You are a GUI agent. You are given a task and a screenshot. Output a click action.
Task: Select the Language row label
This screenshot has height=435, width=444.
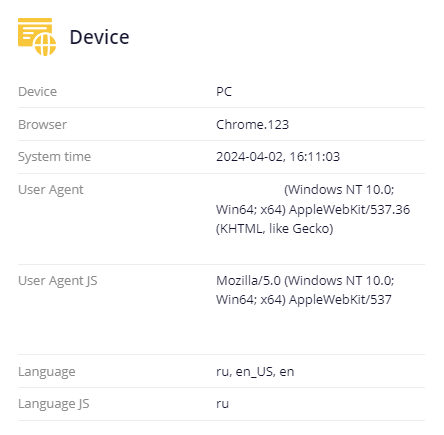(x=47, y=372)
